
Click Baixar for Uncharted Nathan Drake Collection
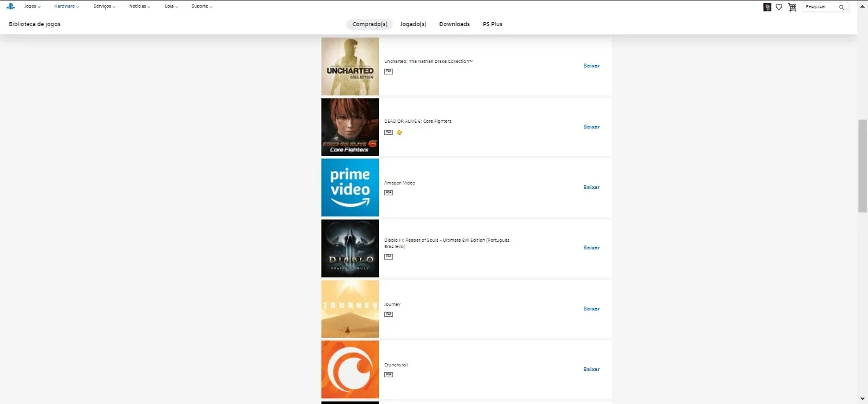591,66
